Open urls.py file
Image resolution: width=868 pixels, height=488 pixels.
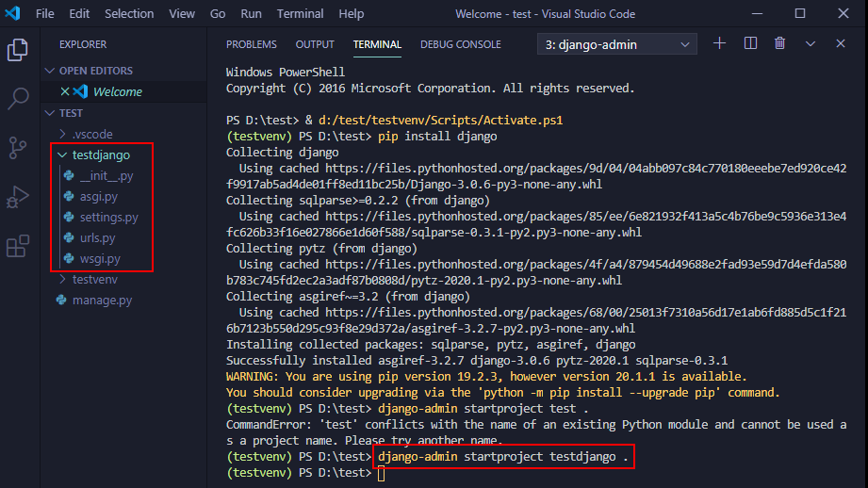pos(97,238)
